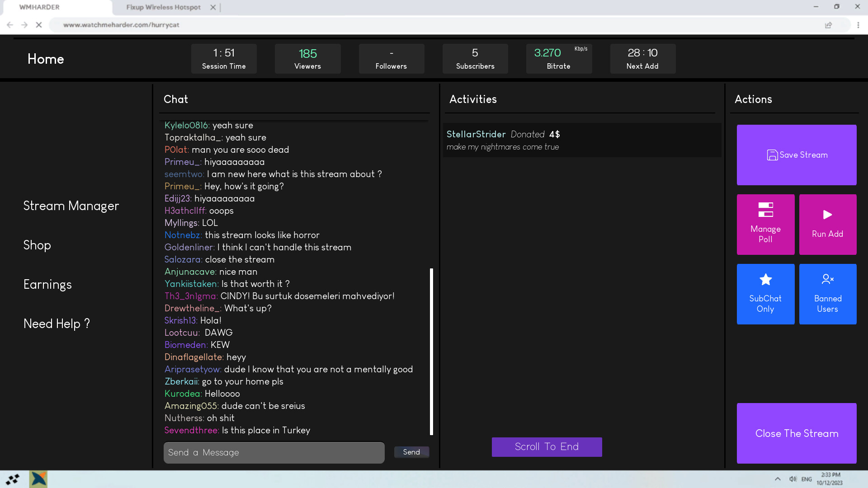Screen dimensions: 868x488
Task: Click the Banned Users person icon
Action: tap(827, 279)
